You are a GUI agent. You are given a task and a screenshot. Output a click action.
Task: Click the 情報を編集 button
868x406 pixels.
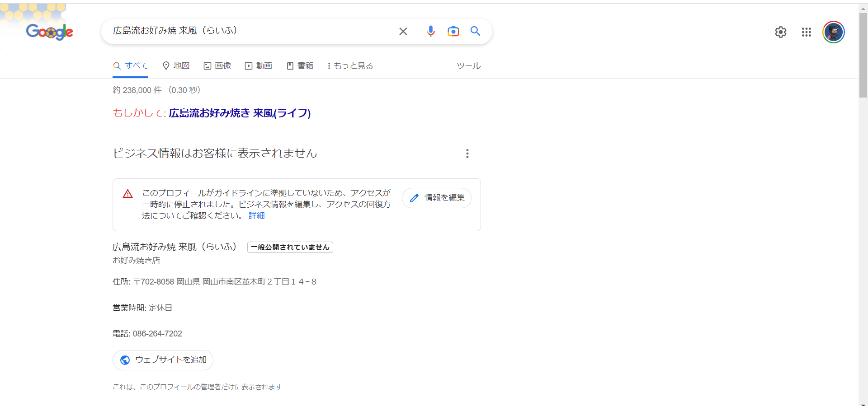point(437,198)
